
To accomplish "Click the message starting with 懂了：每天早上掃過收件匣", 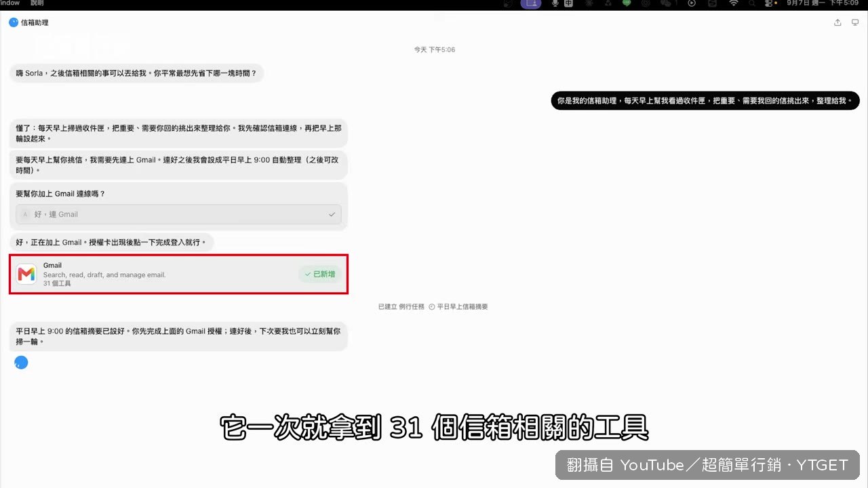I will click(178, 133).
